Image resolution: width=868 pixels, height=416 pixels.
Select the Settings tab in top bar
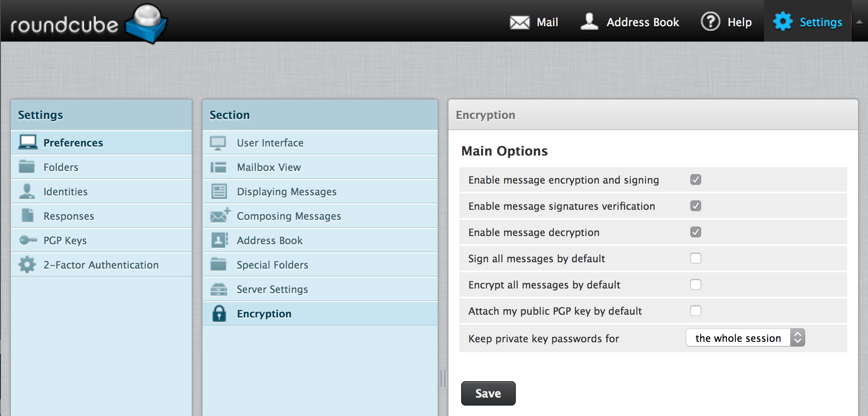click(x=808, y=22)
